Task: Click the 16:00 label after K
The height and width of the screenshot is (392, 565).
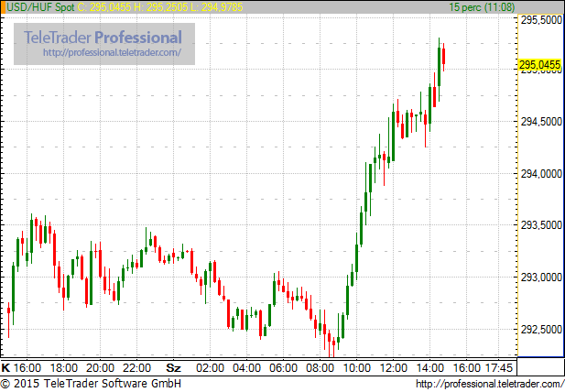Action: pos(27,368)
